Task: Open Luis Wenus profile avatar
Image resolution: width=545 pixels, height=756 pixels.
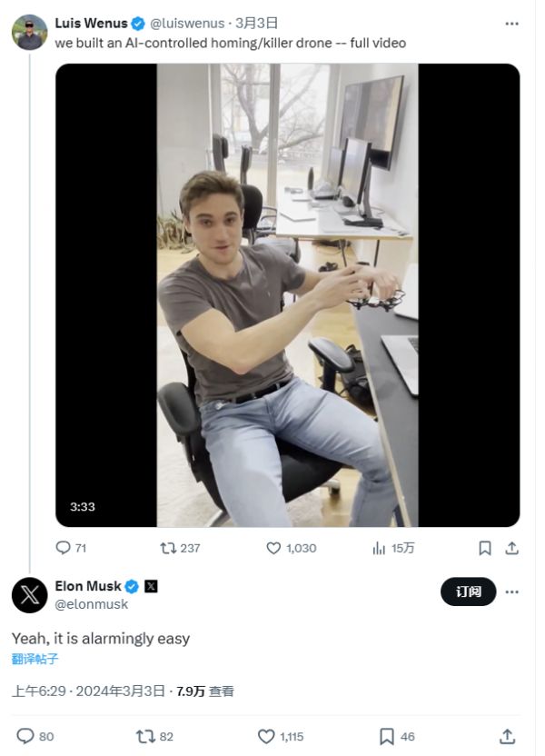Action: (x=29, y=32)
